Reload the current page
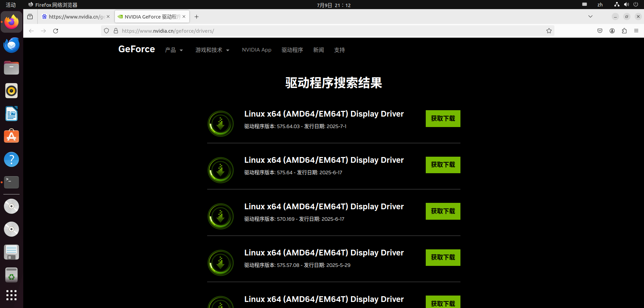 pos(56,31)
